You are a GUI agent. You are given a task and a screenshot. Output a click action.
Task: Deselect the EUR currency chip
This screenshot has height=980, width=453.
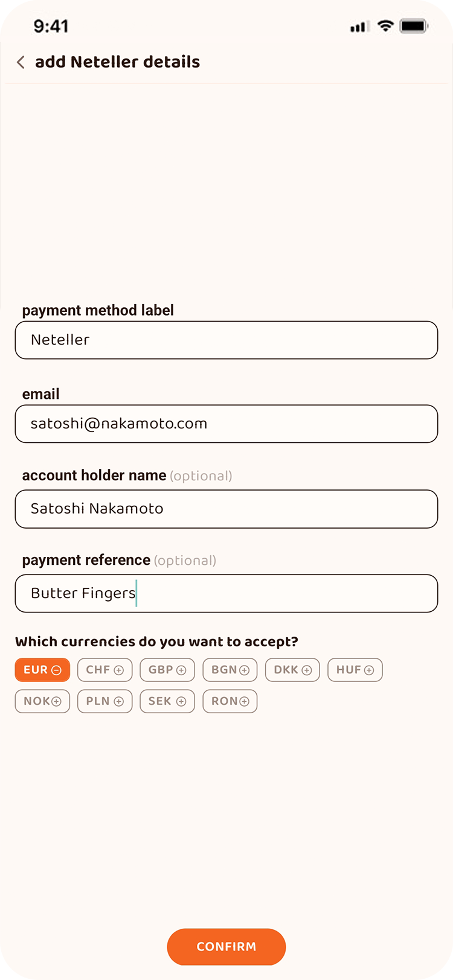pos(42,670)
